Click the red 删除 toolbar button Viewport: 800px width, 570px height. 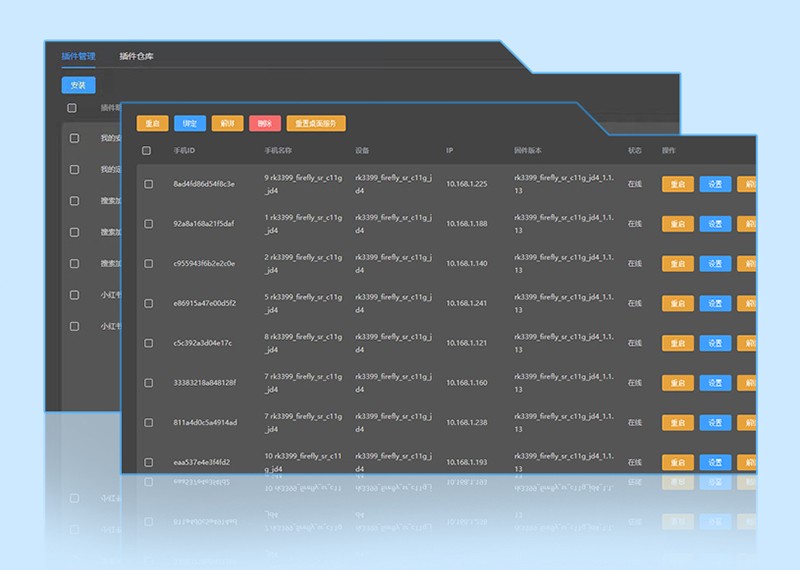pyautogui.click(x=265, y=123)
